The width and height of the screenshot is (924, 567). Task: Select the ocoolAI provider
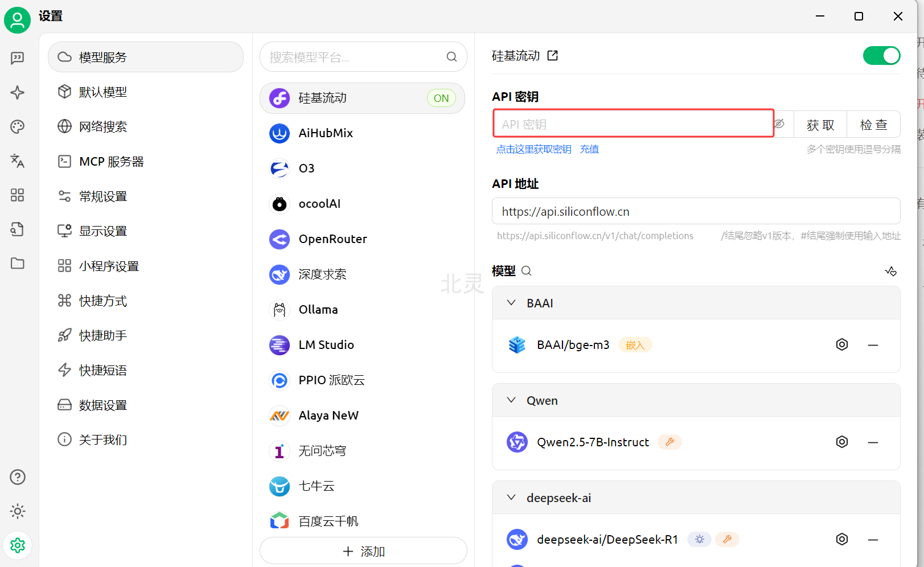363,204
